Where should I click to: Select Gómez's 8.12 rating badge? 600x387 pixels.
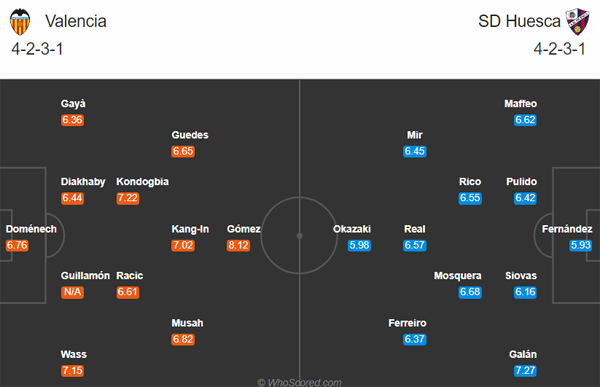tap(238, 245)
